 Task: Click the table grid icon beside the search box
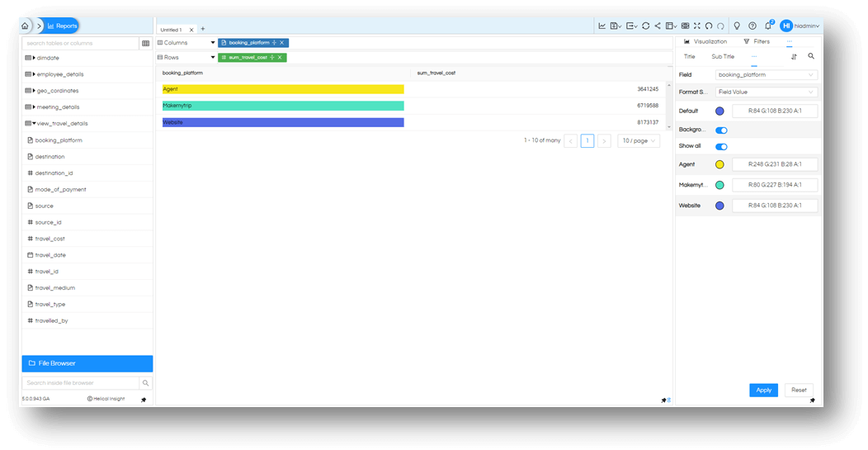point(146,43)
